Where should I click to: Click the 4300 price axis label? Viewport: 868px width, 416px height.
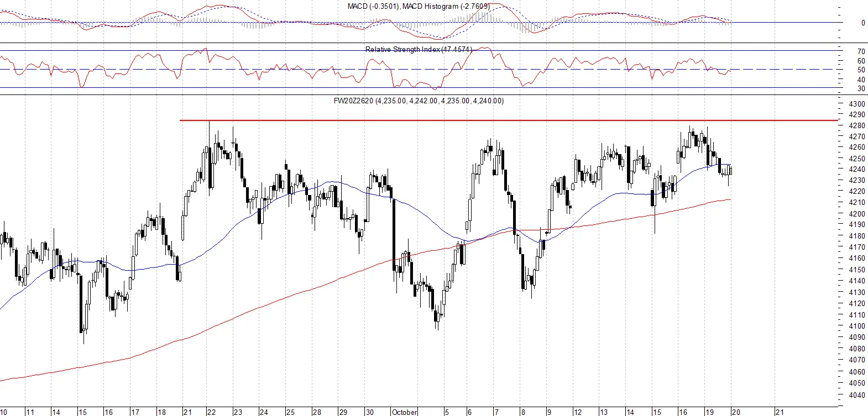point(857,104)
